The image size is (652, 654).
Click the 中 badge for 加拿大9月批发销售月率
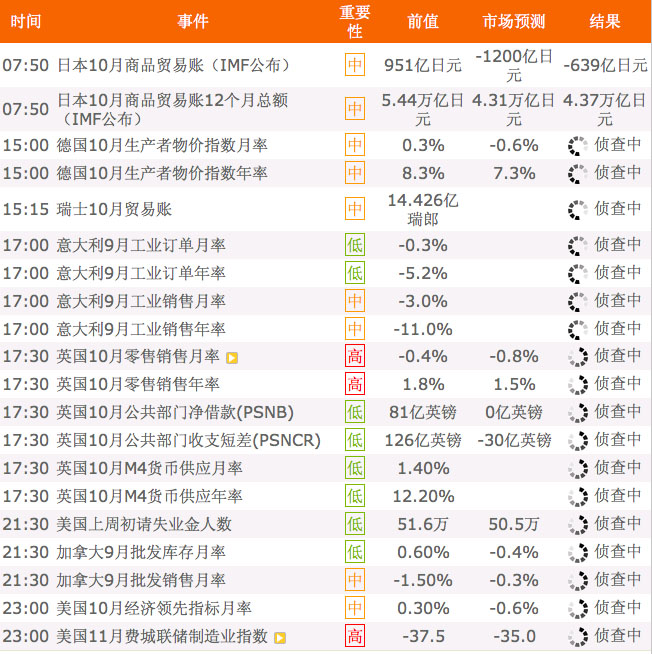pyautogui.click(x=355, y=580)
